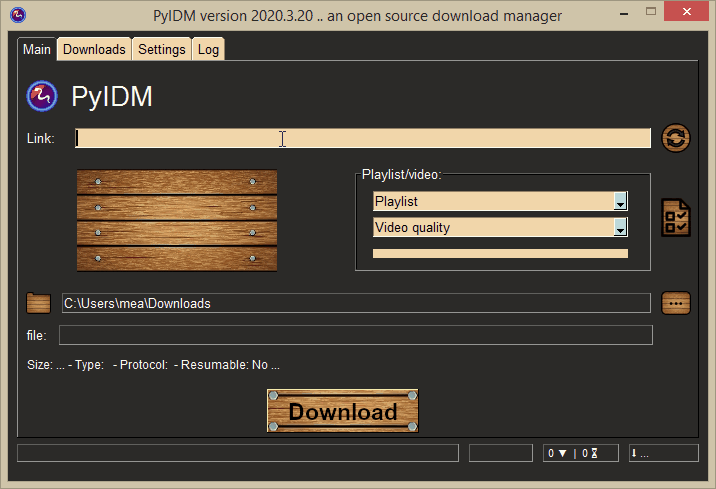Click the download folder path field
Viewport: 716px width, 489px height.
click(x=356, y=303)
